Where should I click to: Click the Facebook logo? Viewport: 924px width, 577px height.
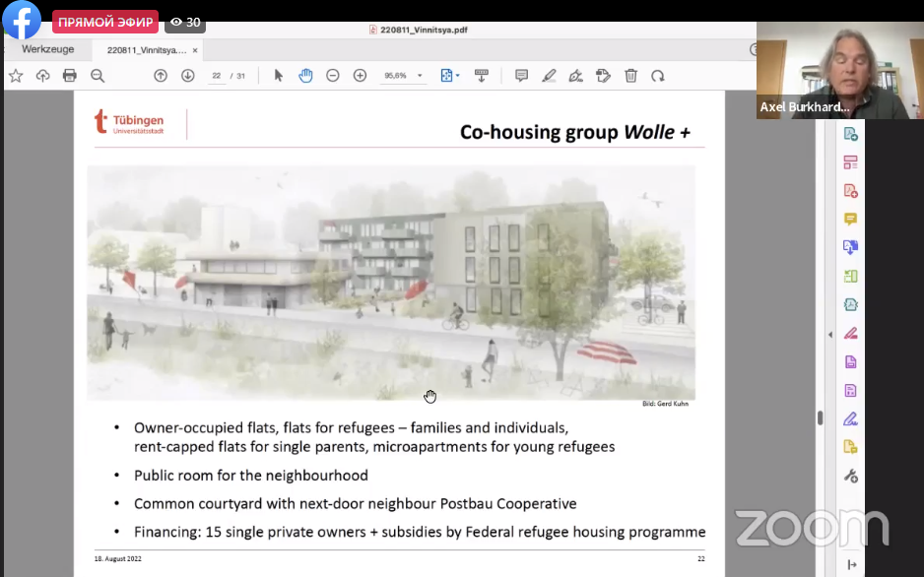click(x=22, y=21)
